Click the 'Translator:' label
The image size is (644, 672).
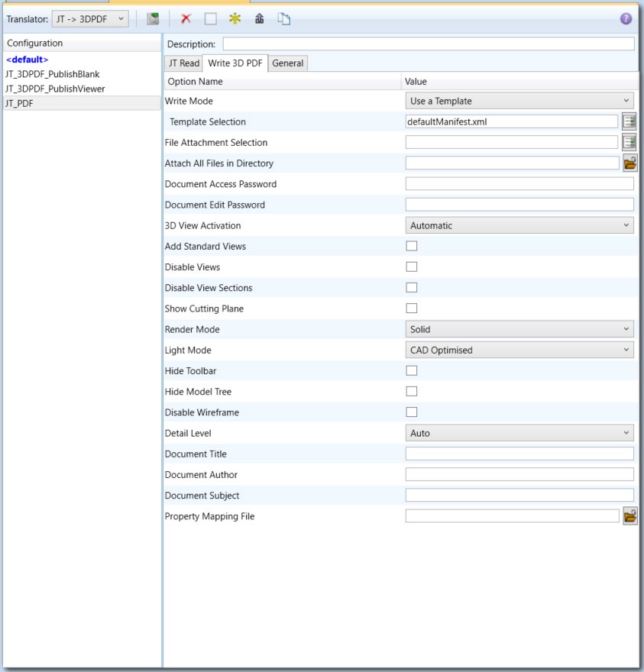[x=27, y=19]
